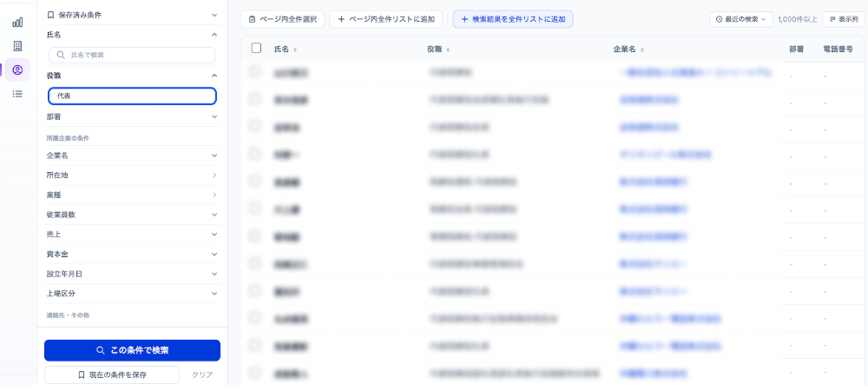868x391 pixels.
Task: Sort by the 企業名 column sort icon
Action: click(642, 50)
